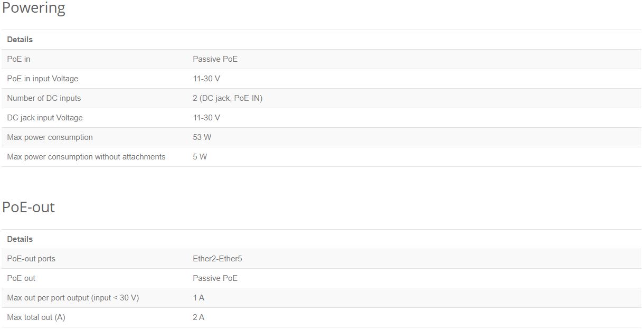This screenshot has height=330, width=644.
Task: Select the PoE in row label
Action: pyautogui.click(x=18, y=59)
